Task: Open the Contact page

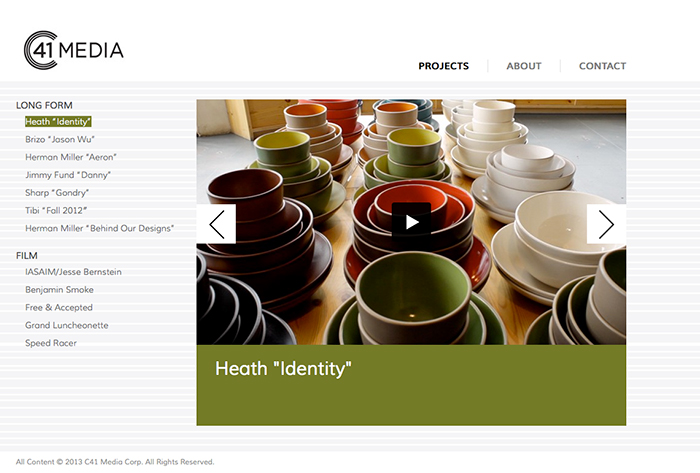Action: tap(602, 66)
